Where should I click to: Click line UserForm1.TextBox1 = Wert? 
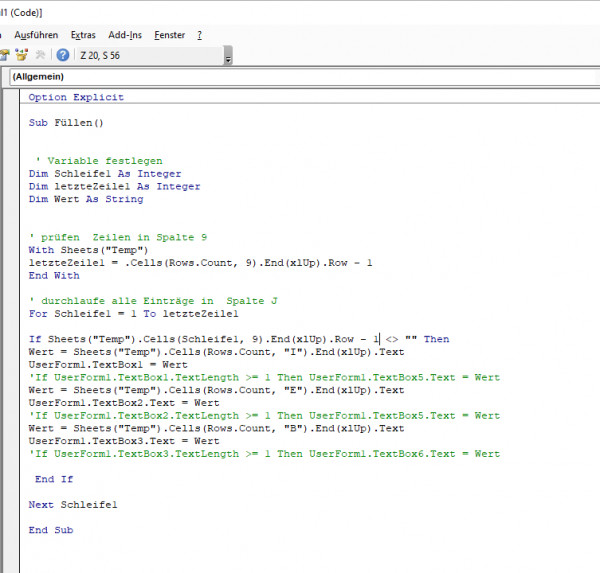(108, 365)
